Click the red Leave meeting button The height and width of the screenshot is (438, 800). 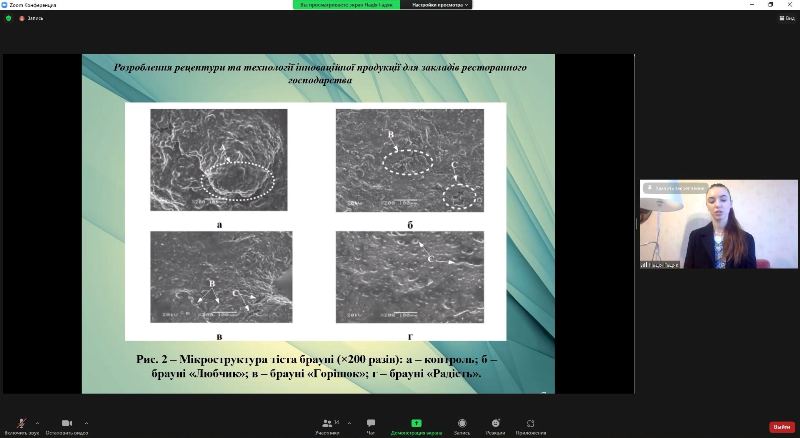782,427
